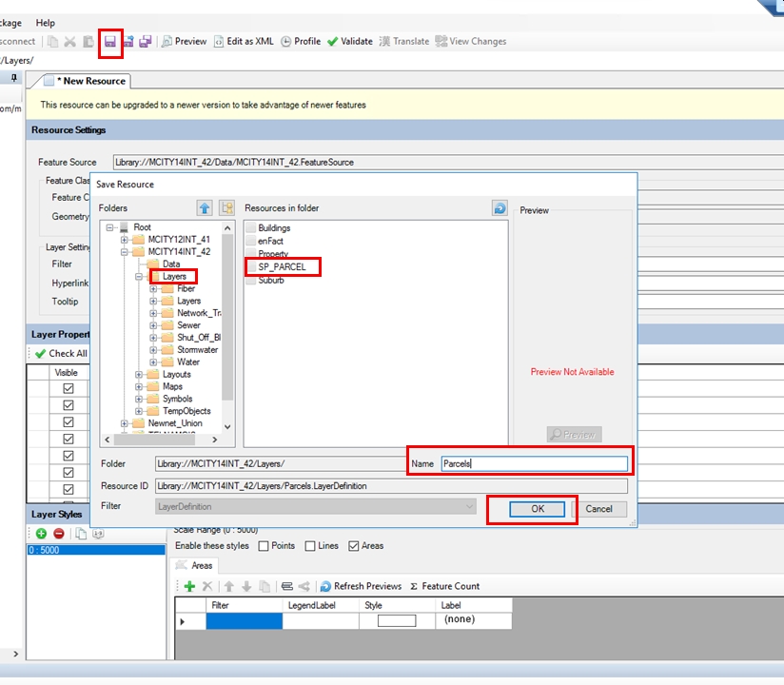Click Refresh Previews in Areas toolbar
The image size is (784, 685).
pos(361,586)
